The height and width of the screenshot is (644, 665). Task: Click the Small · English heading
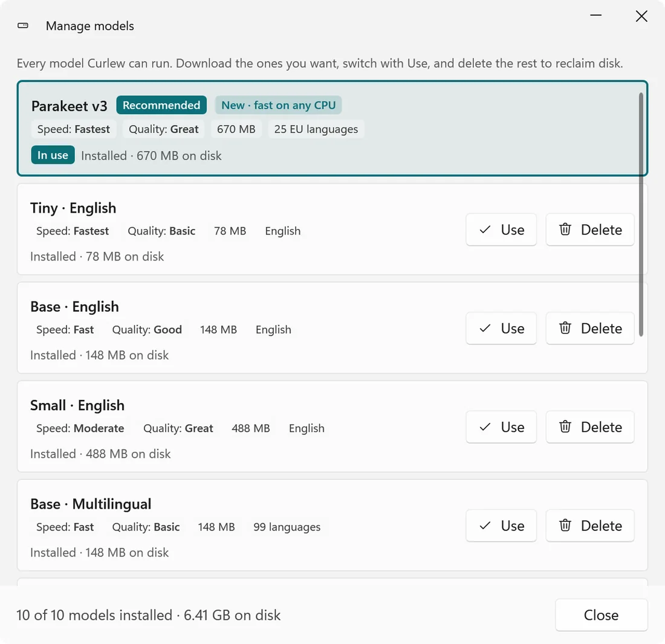[77, 405]
